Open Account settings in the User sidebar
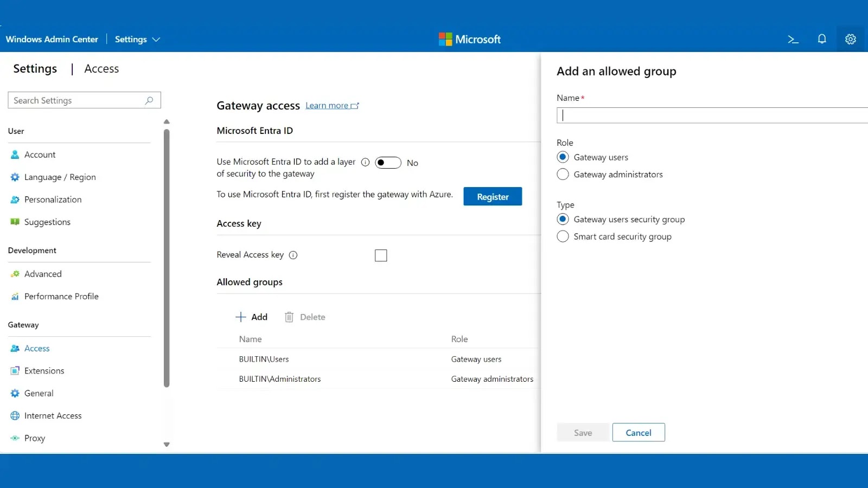 (39, 155)
